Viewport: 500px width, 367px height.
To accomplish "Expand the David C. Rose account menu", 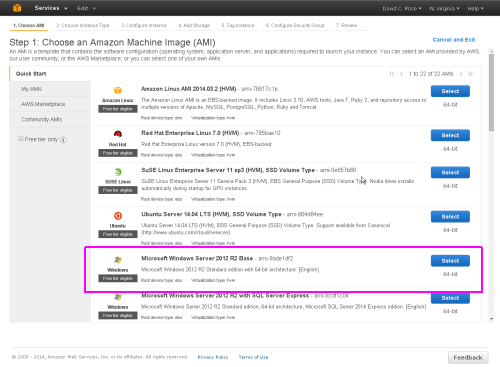I will click(402, 8).
